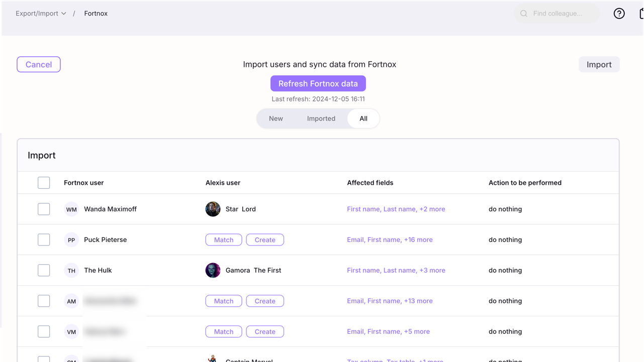Image resolution: width=644 pixels, height=362 pixels.
Task: Click Match in the AM row
Action: click(x=224, y=301)
